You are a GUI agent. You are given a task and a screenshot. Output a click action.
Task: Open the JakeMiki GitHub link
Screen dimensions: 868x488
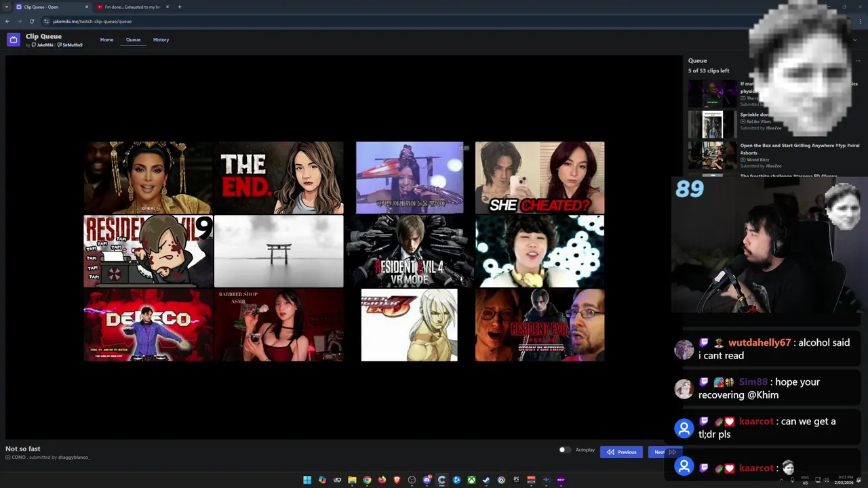pyautogui.click(x=43, y=45)
